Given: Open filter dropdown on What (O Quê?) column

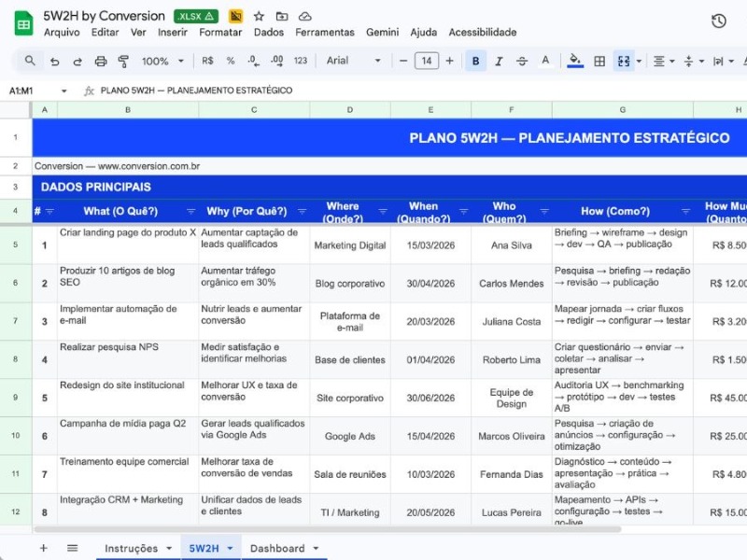Looking at the screenshot, I should [x=190, y=211].
